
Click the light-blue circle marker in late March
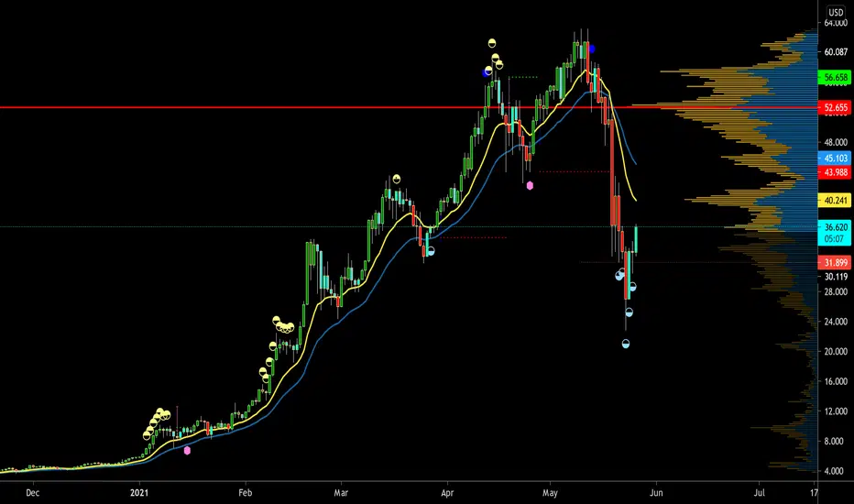click(x=431, y=251)
